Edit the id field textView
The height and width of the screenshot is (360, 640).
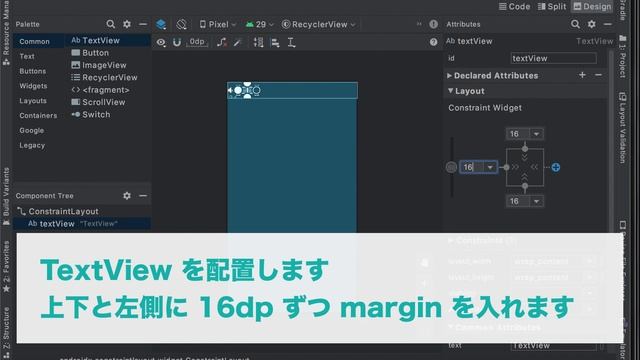[x=553, y=58]
